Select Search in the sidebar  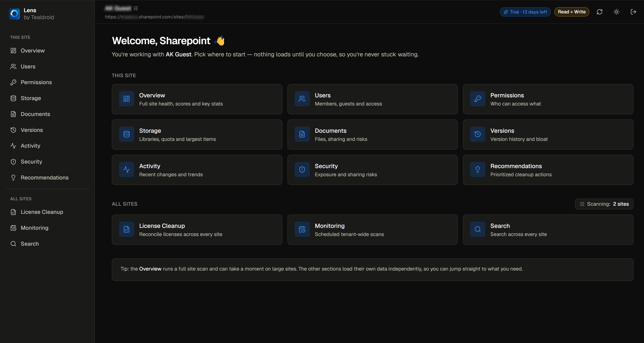pyautogui.click(x=47, y=244)
